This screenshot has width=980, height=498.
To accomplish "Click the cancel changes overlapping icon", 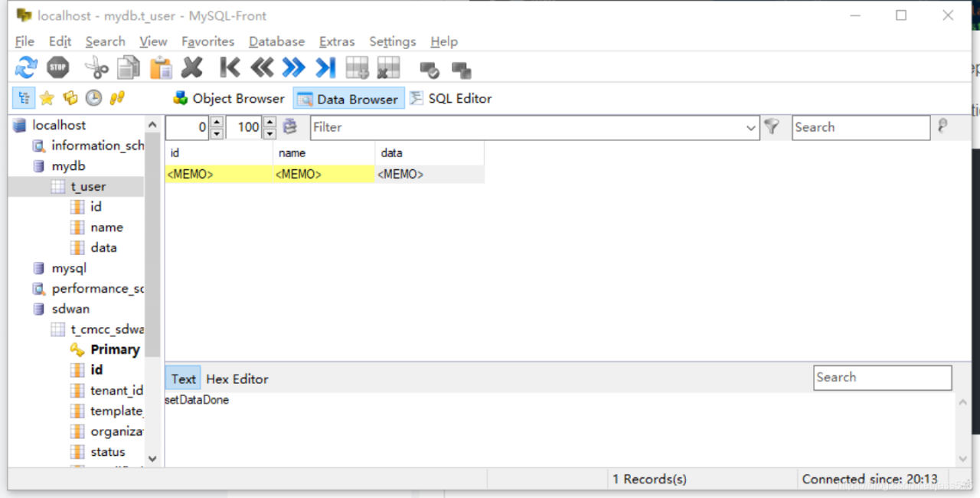I will pos(462,70).
